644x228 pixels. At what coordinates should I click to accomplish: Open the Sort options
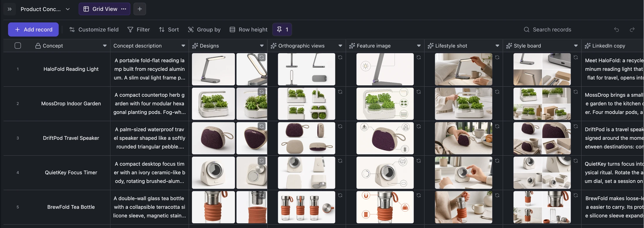(169, 30)
